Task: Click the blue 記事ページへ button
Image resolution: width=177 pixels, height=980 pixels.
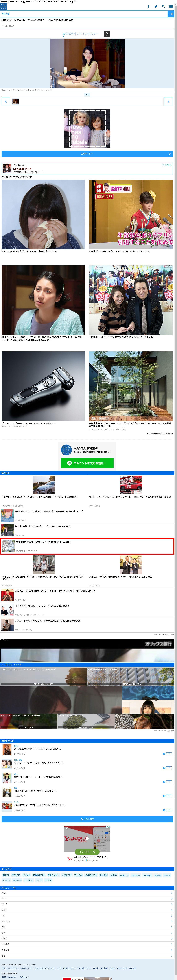Action: [87, 154]
